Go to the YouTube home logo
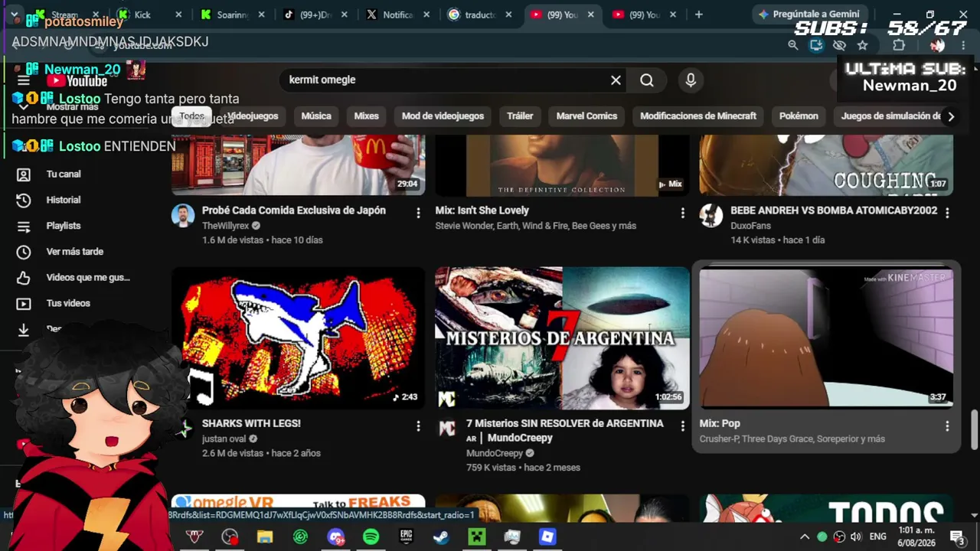 pyautogui.click(x=77, y=81)
